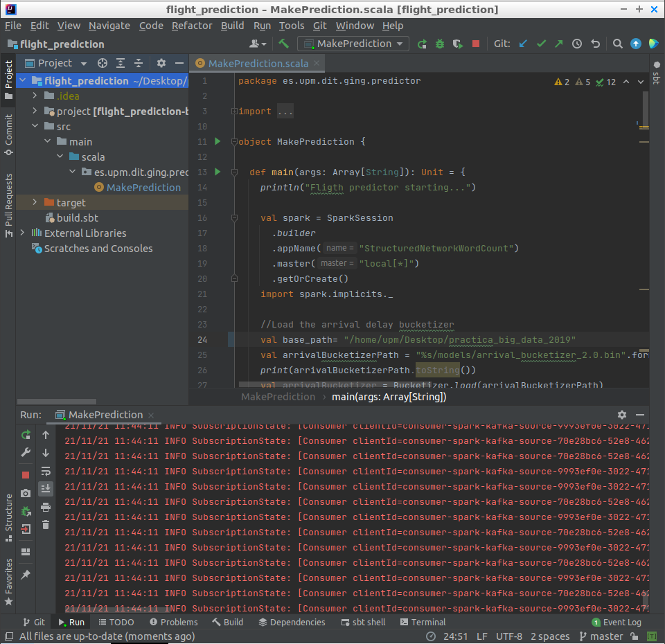665x644 pixels.
Task: Click the IDE update available icon
Action: pos(636,44)
